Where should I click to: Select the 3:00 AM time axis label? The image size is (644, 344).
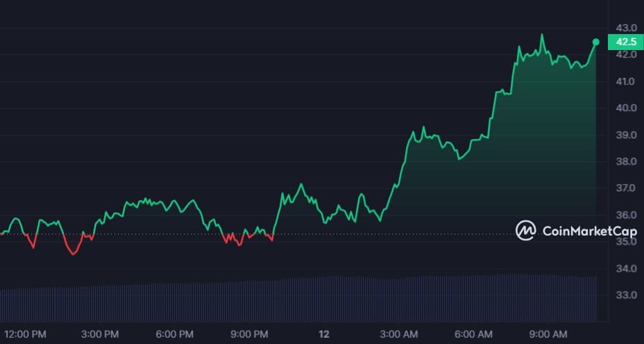coord(399,334)
